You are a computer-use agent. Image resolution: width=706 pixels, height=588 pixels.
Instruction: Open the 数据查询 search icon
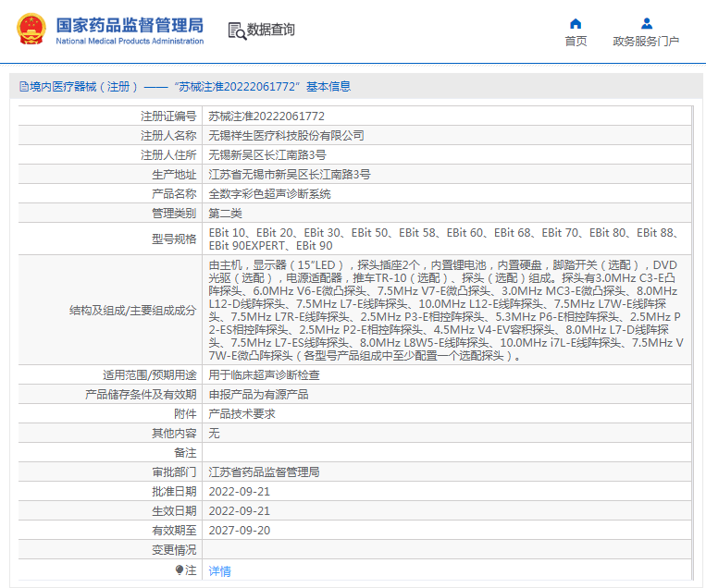pyautogui.click(x=237, y=31)
